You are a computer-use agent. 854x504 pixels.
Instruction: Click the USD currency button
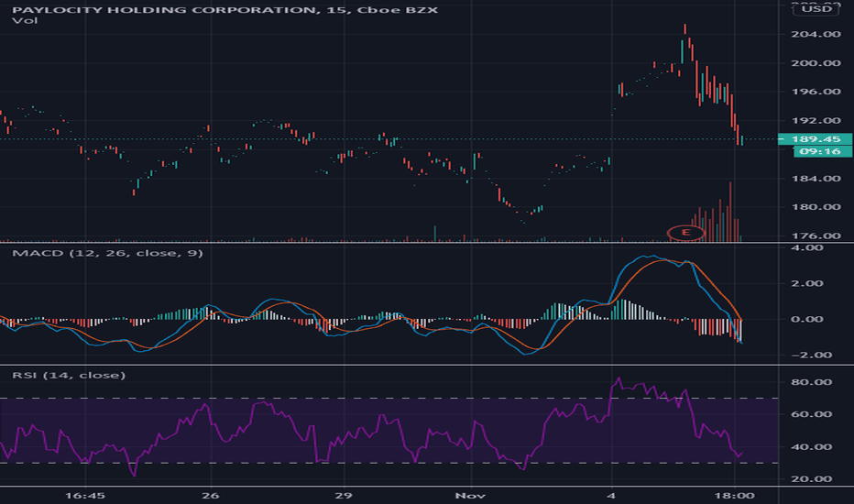816,9
